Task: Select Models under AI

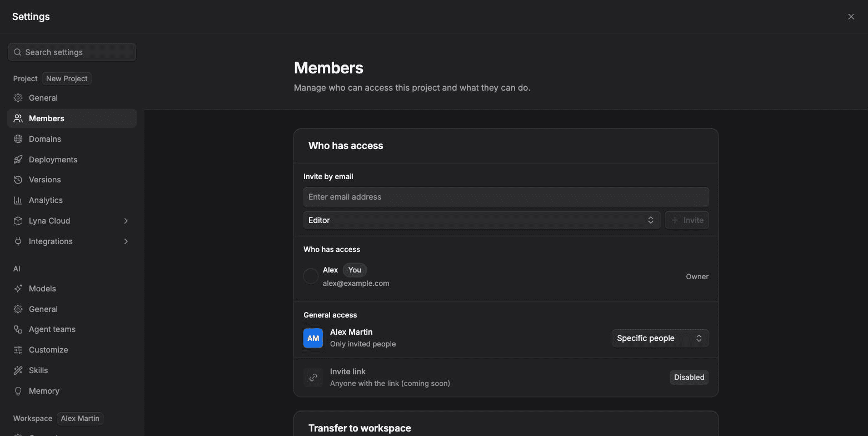Action: [72, 289]
